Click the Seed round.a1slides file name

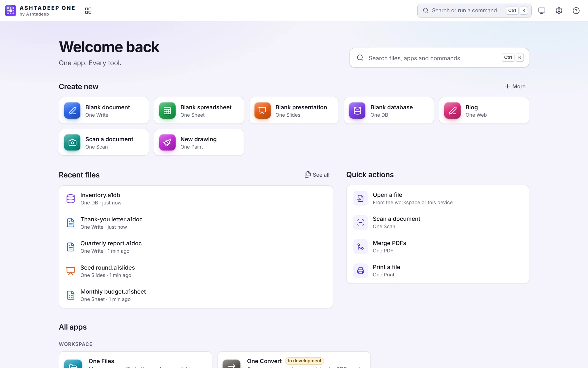[108, 268]
